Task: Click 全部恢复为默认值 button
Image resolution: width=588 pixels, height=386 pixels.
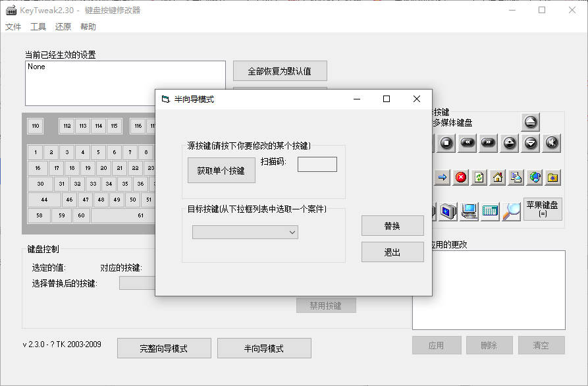Action: coord(280,71)
